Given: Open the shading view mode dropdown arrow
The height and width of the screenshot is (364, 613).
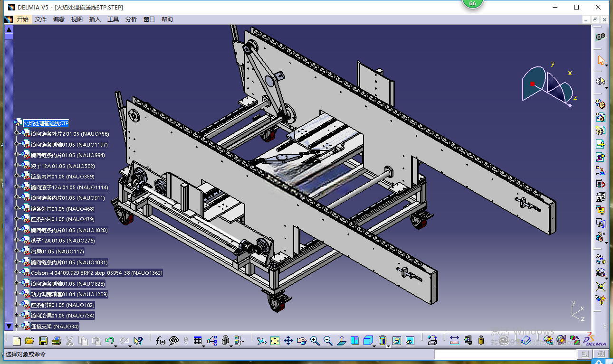Looking at the screenshot, I should click(375, 345).
